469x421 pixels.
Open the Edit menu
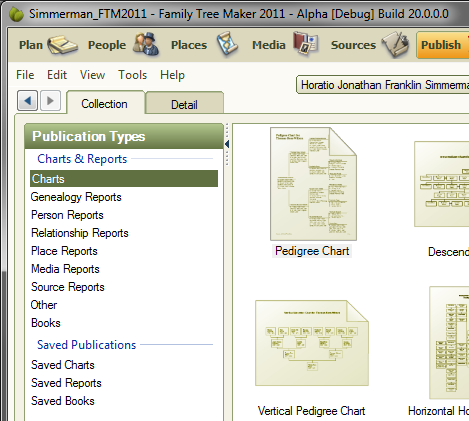point(57,75)
